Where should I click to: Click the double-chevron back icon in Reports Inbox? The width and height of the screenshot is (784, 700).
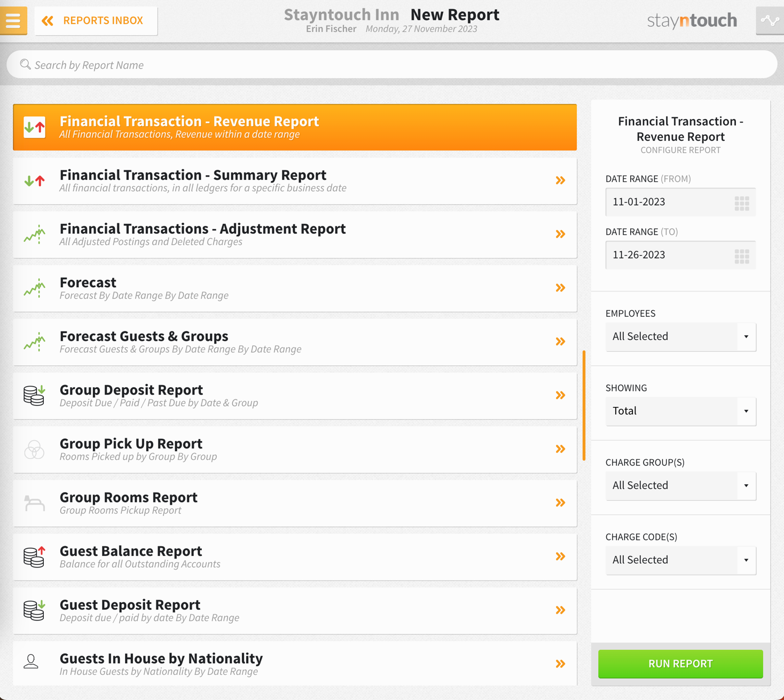[x=48, y=21]
